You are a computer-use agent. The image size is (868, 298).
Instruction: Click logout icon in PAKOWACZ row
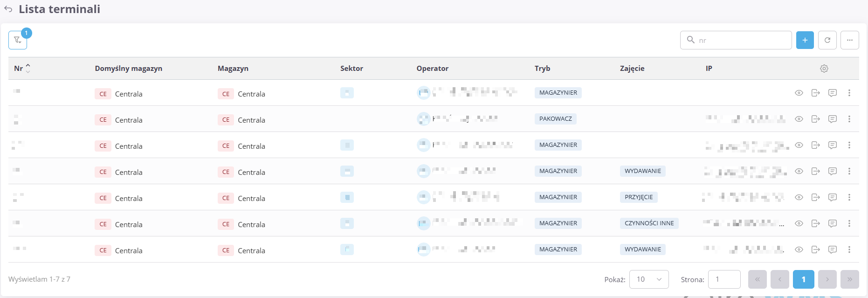816,119
